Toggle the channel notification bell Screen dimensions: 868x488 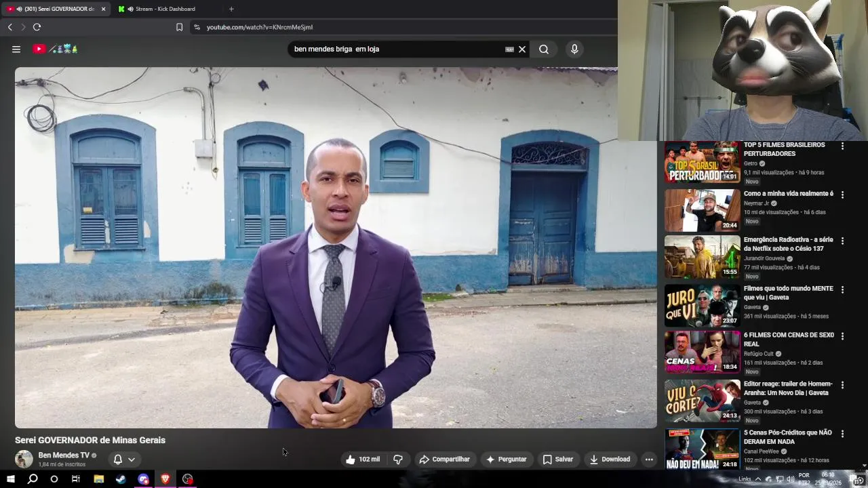[118, 460]
